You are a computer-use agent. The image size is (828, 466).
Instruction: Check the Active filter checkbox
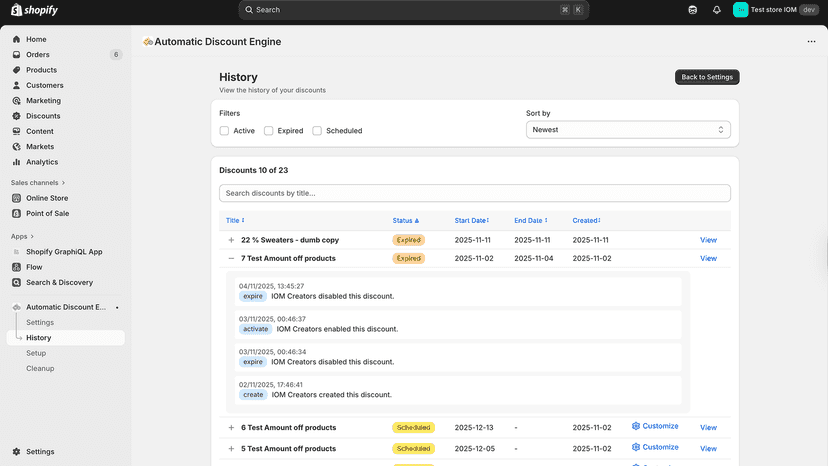pyautogui.click(x=224, y=131)
